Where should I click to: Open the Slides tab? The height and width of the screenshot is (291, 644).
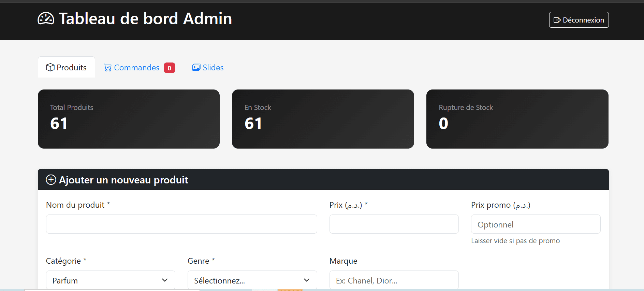point(208,67)
